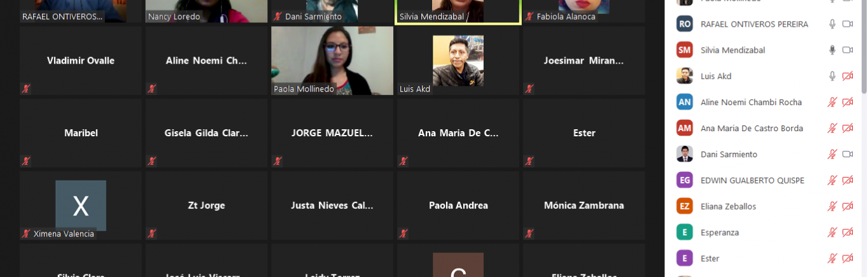Click muted mic icon on Vladimir Ovalle tile
This screenshot has height=277, width=868.
click(26, 89)
